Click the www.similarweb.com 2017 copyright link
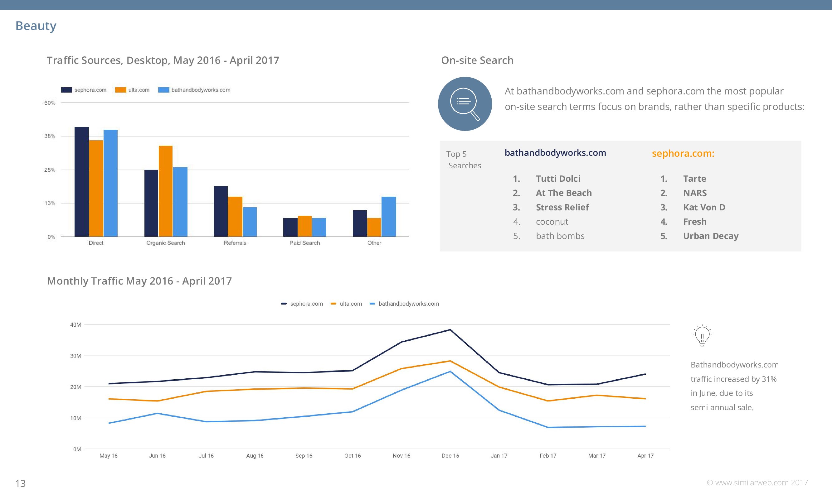Image resolution: width=832 pixels, height=504 pixels. point(757,482)
